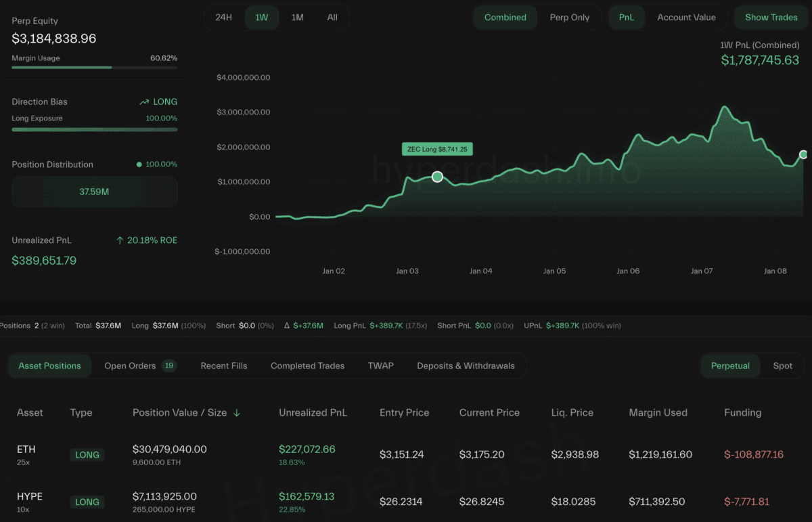Click the HYPE row LONG badge
This screenshot has height=522, width=812.
click(87, 502)
